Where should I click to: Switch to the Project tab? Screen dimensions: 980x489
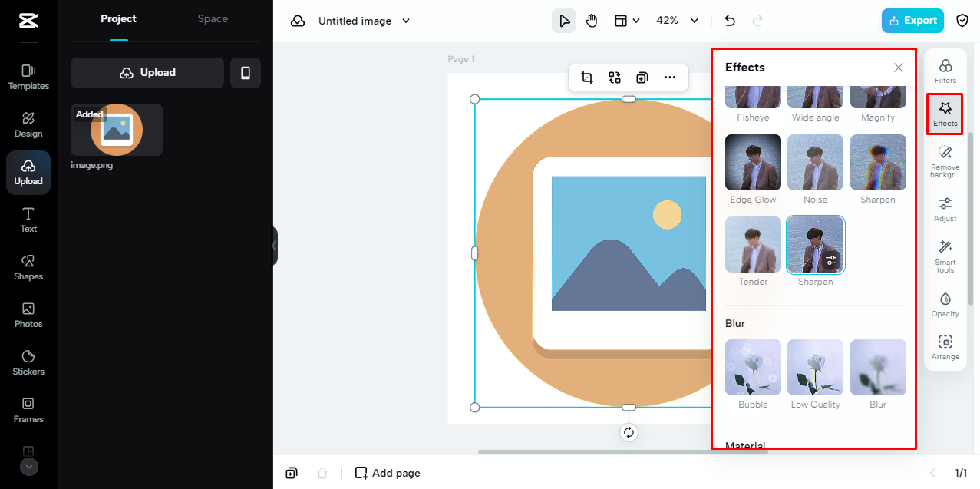tap(118, 18)
